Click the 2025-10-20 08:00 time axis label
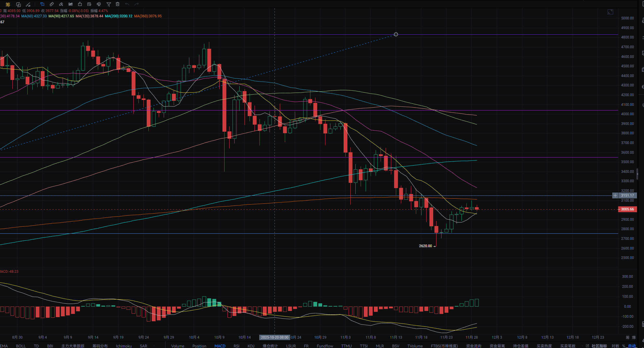The width and height of the screenshot is (644, 348). pyautogui.click(x=275, y=337)
